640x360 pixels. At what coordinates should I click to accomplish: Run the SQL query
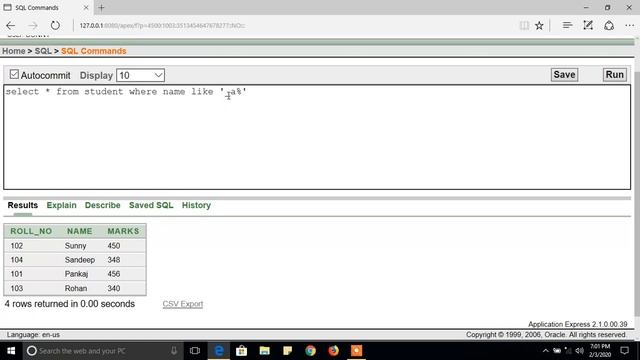(x=614, y=75)
